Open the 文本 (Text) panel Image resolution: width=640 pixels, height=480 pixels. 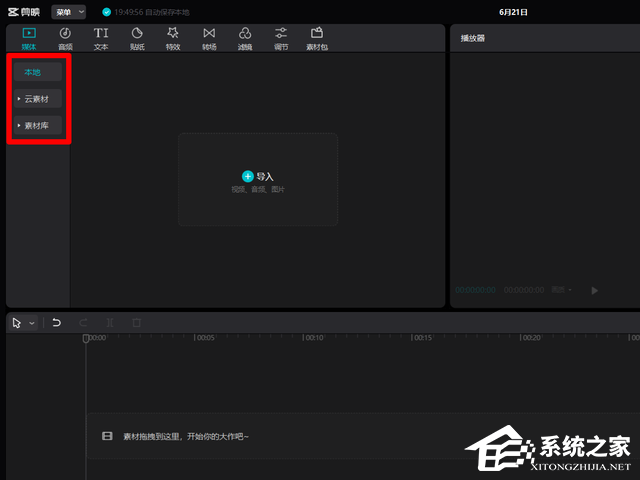[101, 38]
